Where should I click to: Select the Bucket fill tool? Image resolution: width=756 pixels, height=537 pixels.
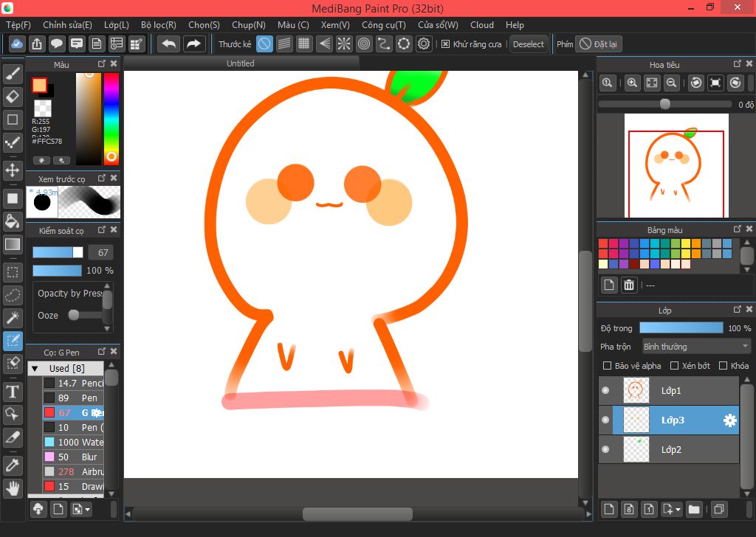point(13,221)
